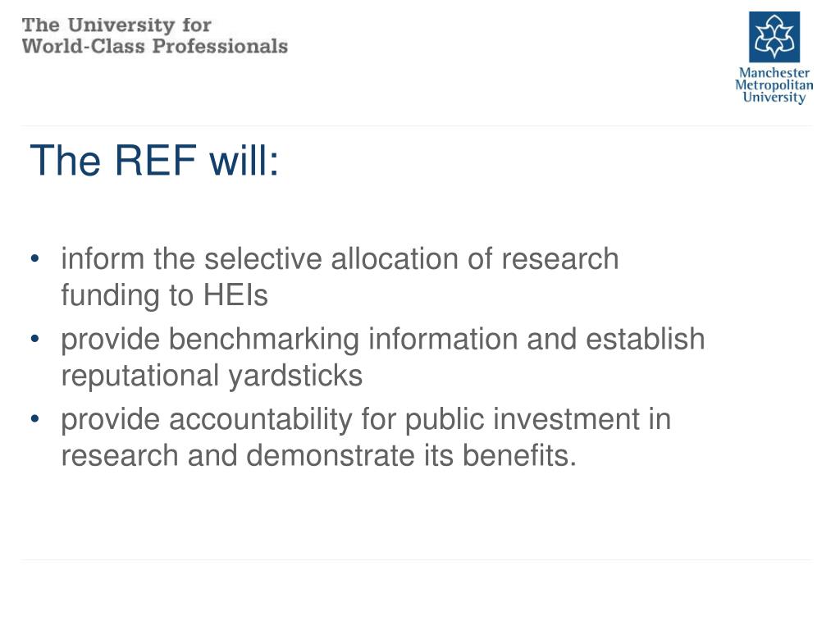The image size is (840, 630).
Task: Click 'provide benchmarking information and establish' line
Action: tap(383, 340)
